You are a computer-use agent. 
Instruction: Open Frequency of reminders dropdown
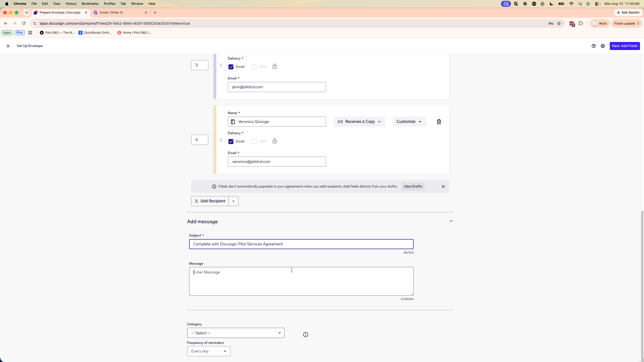pos(209,351)
